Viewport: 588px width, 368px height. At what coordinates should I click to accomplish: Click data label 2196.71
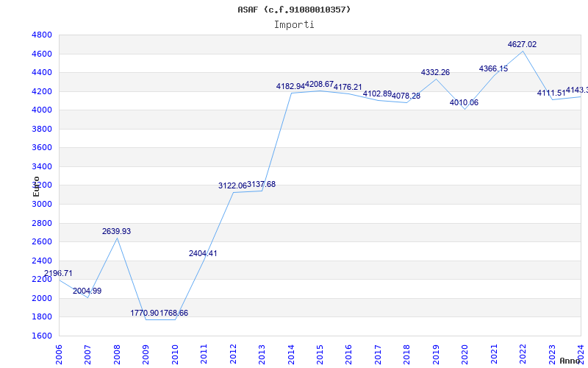[x=58, y=273]
